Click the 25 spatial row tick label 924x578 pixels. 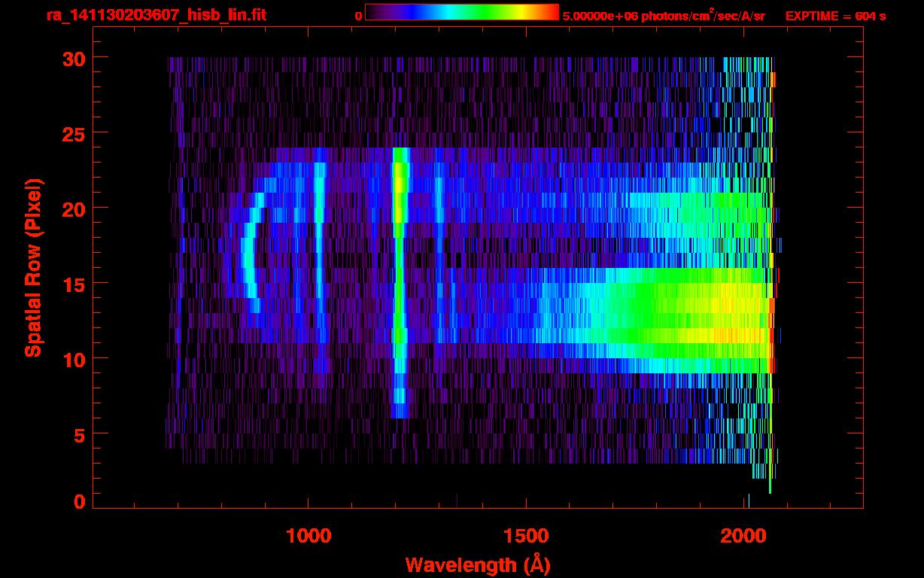tap(75, 133)
